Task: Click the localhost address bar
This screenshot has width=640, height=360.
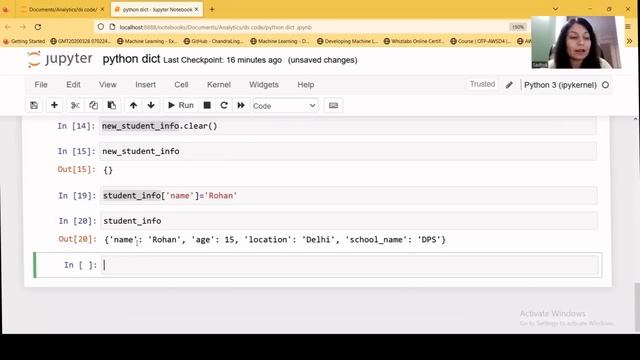Action: coord(310,27)
